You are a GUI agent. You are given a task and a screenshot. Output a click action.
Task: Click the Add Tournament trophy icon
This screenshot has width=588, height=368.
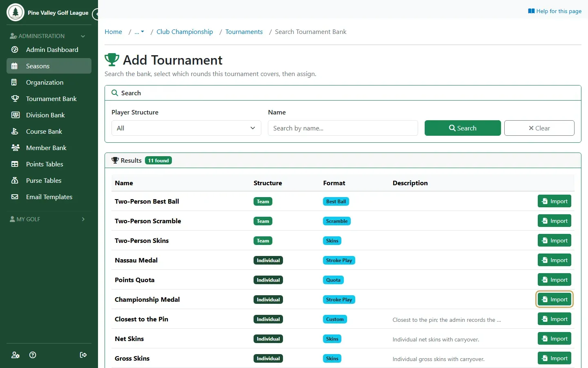pos(112,60)
